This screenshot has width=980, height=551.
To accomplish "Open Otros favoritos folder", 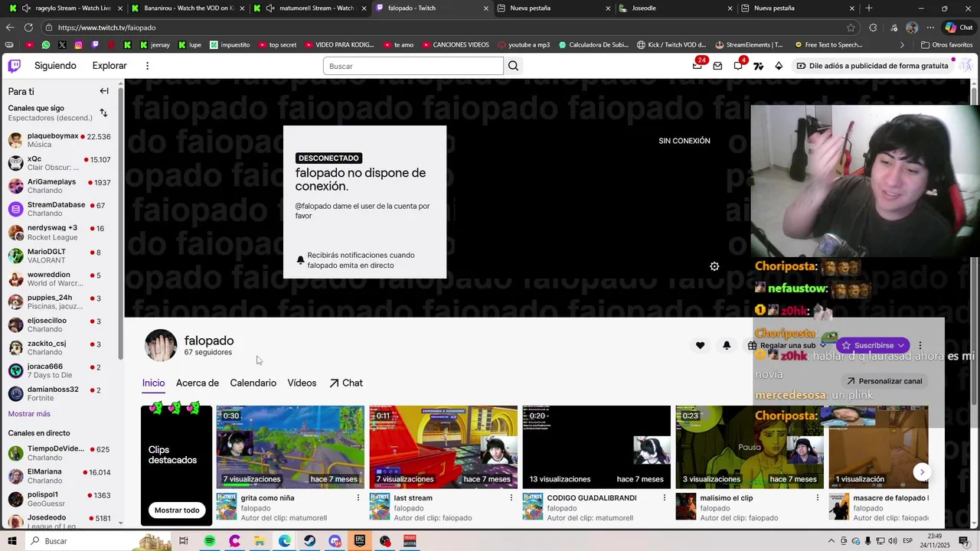I will click(x=946, y=45).
